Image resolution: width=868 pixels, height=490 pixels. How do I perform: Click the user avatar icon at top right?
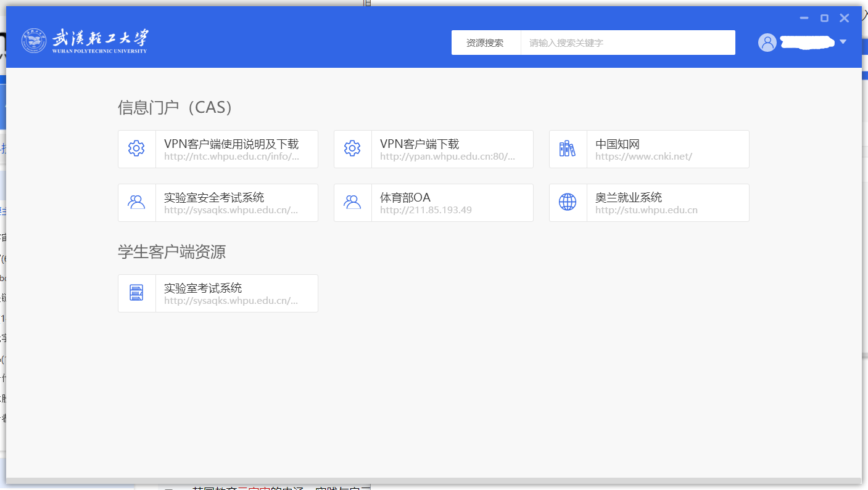(x=767, y=42)
